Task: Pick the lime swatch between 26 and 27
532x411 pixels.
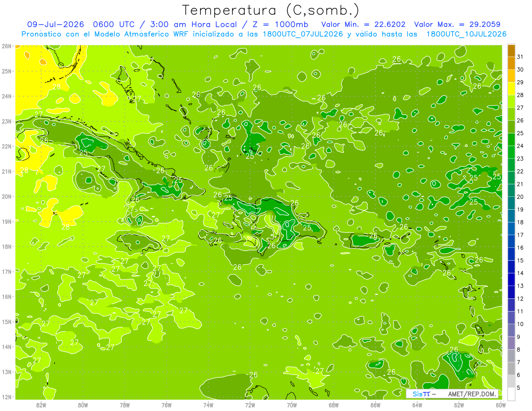Action: (511, 114)
